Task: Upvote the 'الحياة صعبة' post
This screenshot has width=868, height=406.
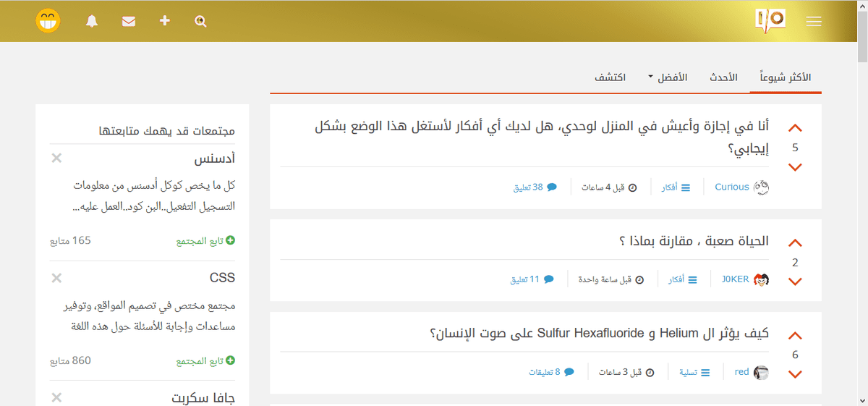Action: (795, 243)
